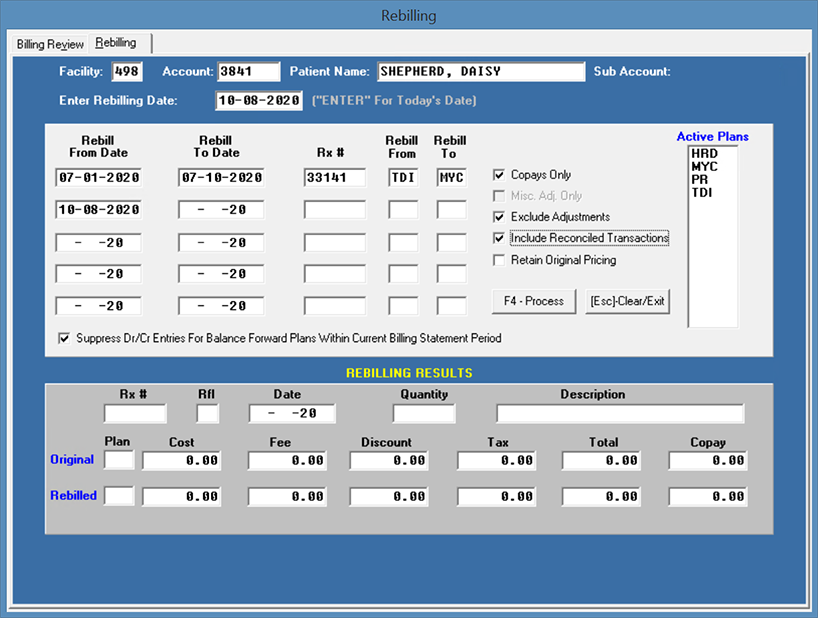Select the Rebilling tab
The height and width of the screenshot is (618, 818).
(116, 43)
